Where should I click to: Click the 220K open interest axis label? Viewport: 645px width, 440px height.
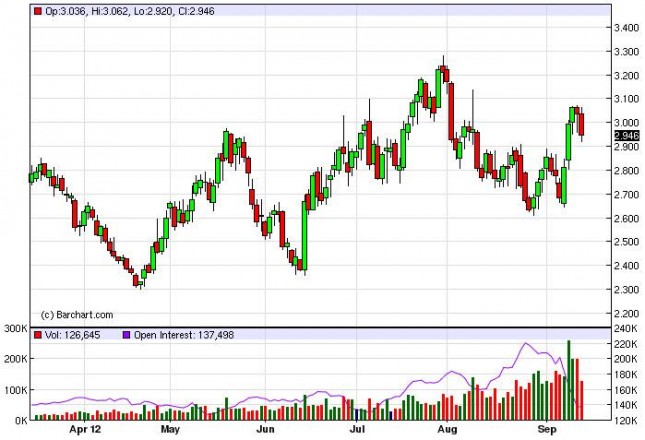pyautogui.click(x=626, y=344)
